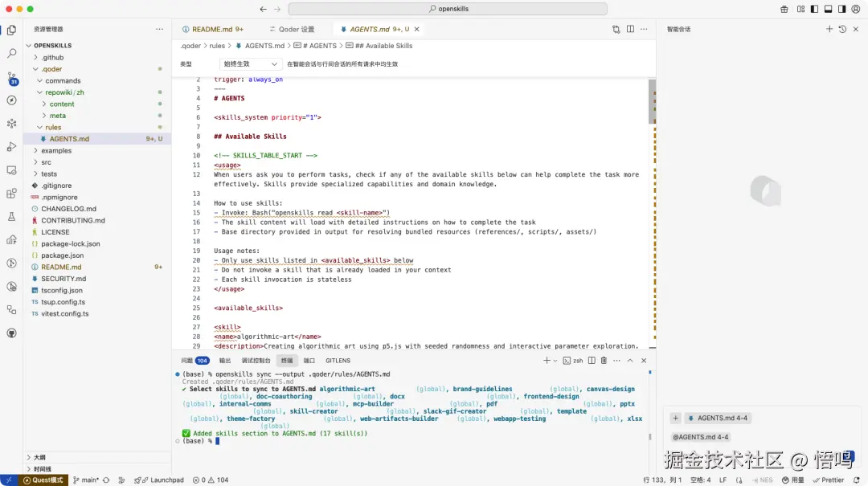Toggle the primary side bar layout button

(813, 9)
